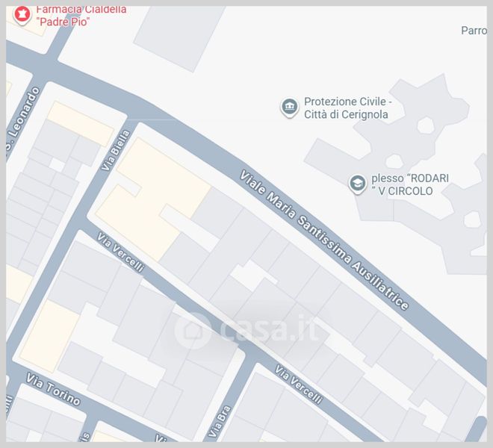Click the Via Bra street label
493x448 pixels.
point(220,422)
